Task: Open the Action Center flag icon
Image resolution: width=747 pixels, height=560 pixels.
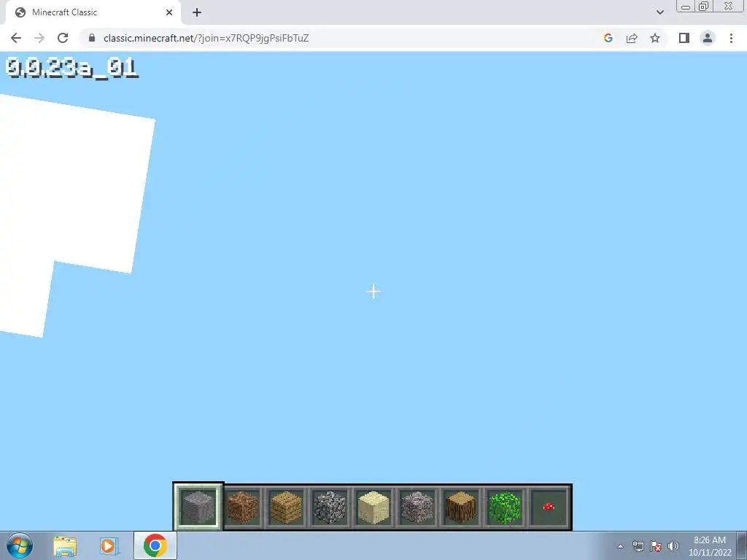Action: click(656, 546)
